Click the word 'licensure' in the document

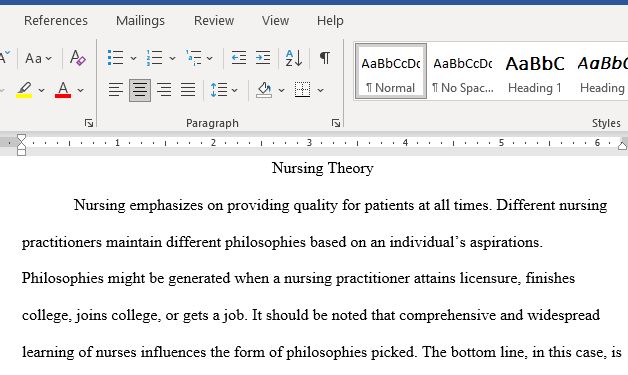click(x=490, y=278)
